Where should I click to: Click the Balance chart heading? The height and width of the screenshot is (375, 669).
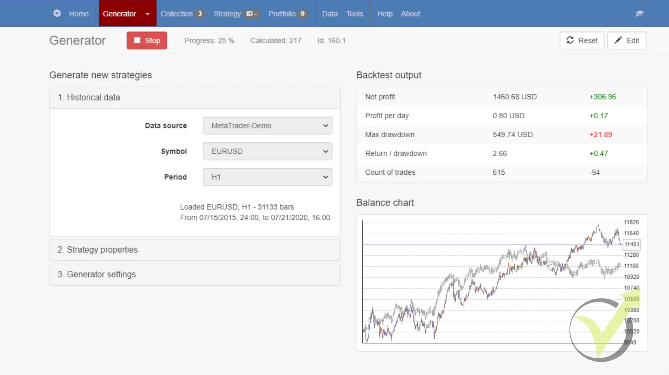pyautogui.click(x=385, y=203)
